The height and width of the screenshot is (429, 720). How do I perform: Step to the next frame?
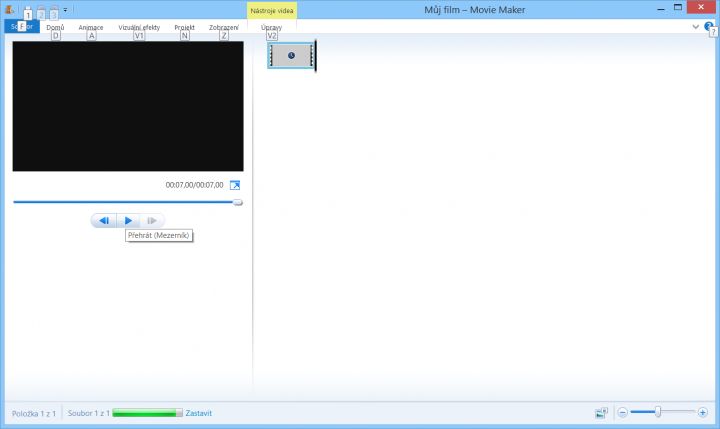coord(152,220)
